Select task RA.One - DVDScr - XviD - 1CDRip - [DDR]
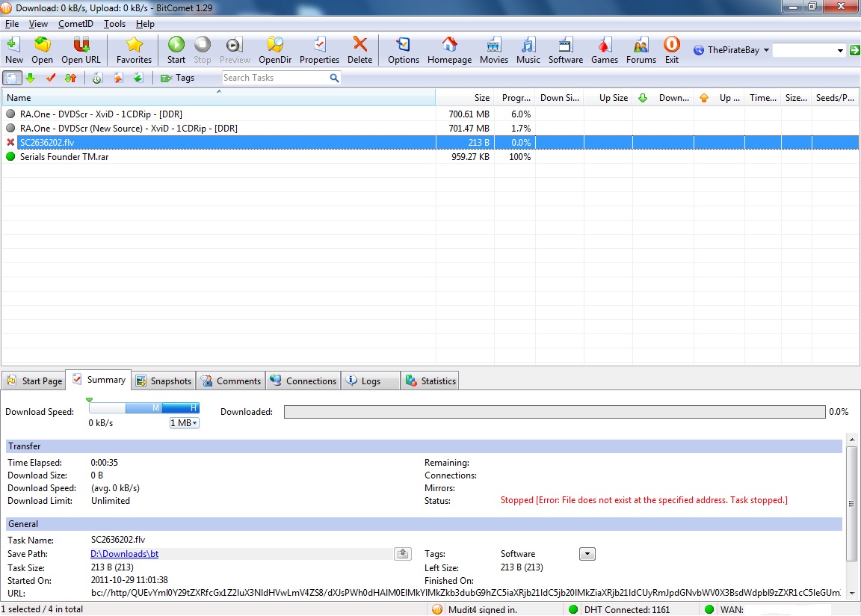 tap(430, 114)
